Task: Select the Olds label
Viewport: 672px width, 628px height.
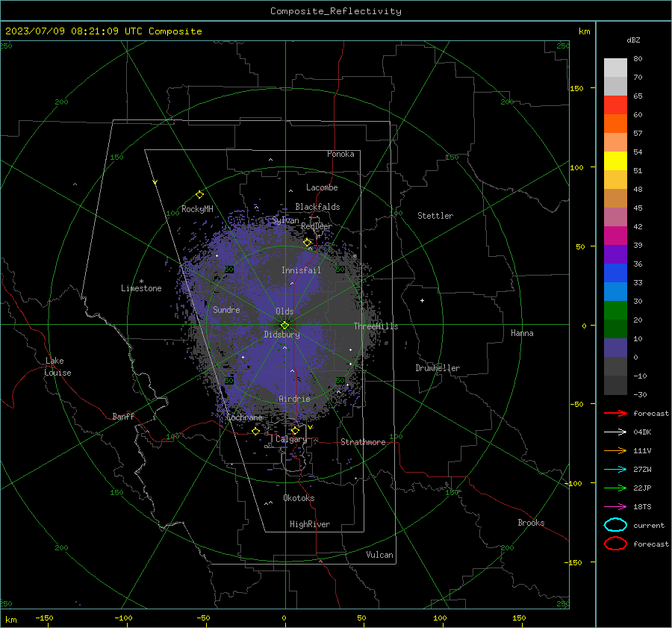Action: pos(284,311)
